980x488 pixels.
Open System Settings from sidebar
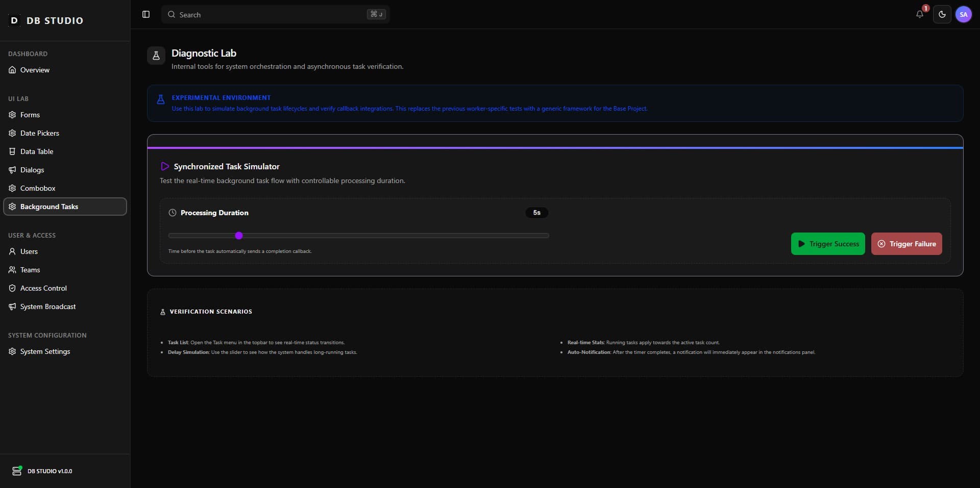pyautogui.click(x=45, y=351)
